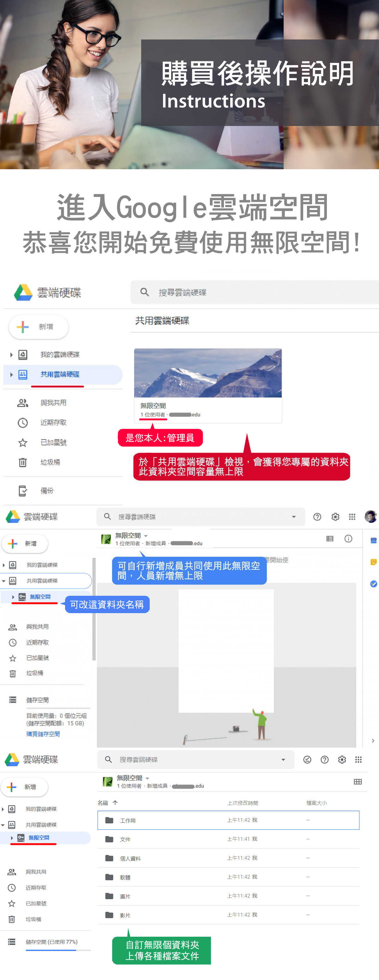
Task: Click the offline-ready checkmark status icon
Action: point(307,759)
